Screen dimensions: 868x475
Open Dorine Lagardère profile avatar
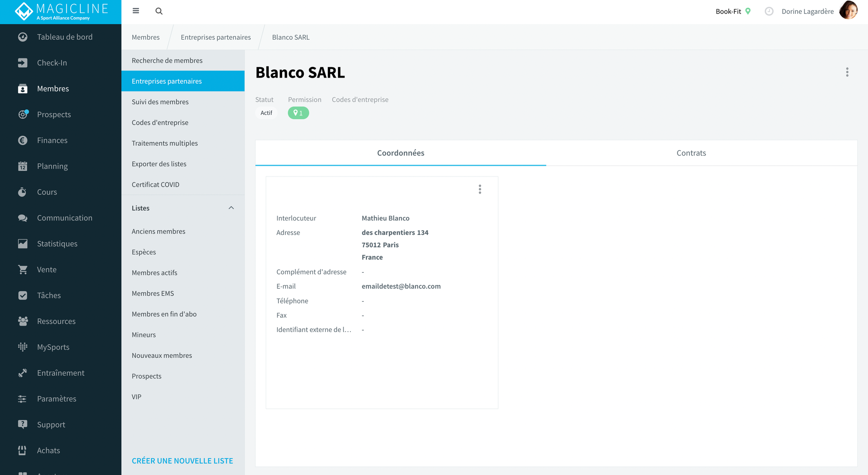tap(848, 11)
